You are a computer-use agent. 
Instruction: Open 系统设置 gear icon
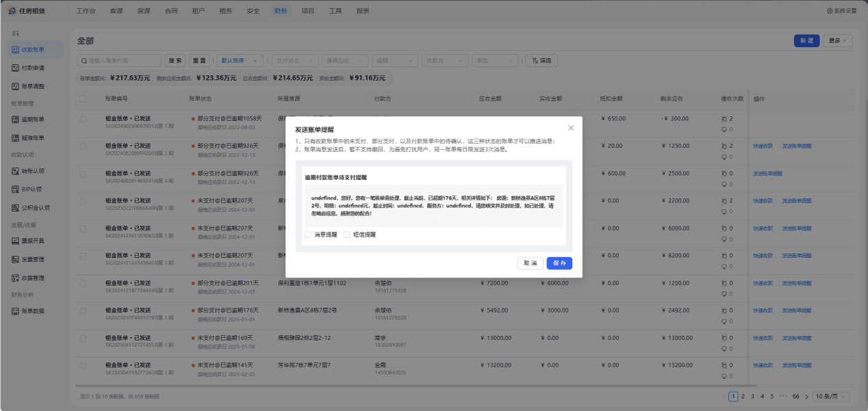830,11
